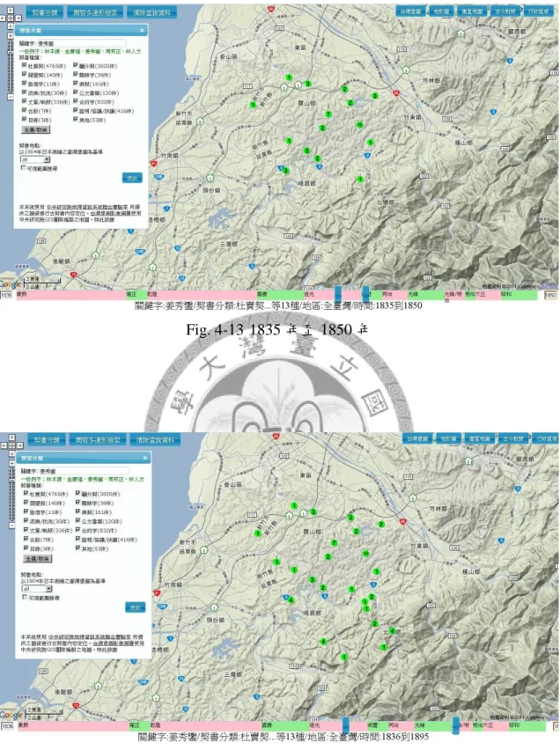Close the 契書分類 panel in the 1836–1895 map

point(145,458)
